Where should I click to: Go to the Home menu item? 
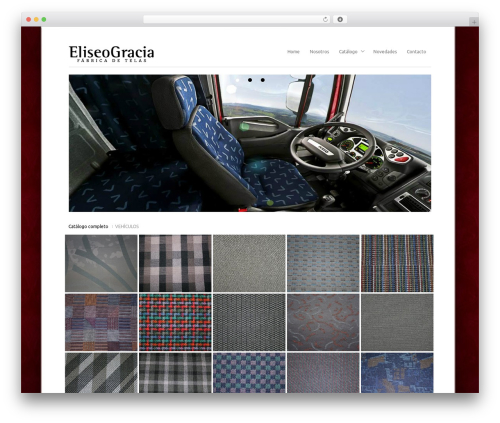(293, 52)
